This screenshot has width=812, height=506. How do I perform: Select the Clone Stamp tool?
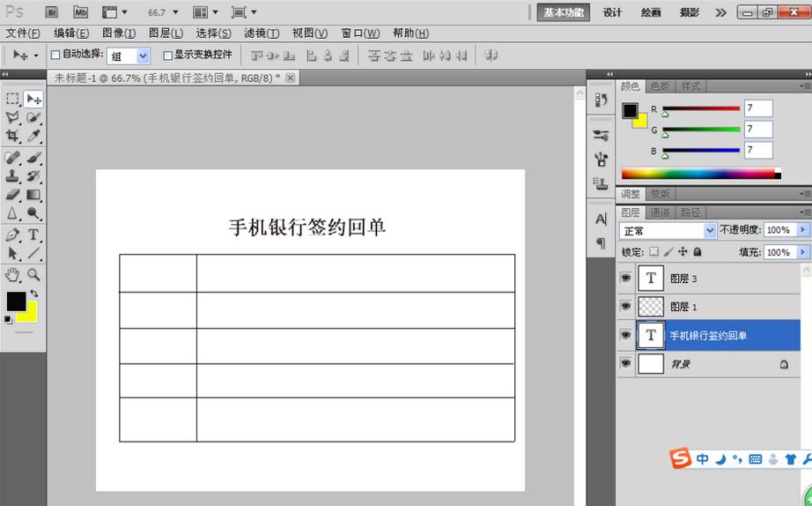point(12,176)
